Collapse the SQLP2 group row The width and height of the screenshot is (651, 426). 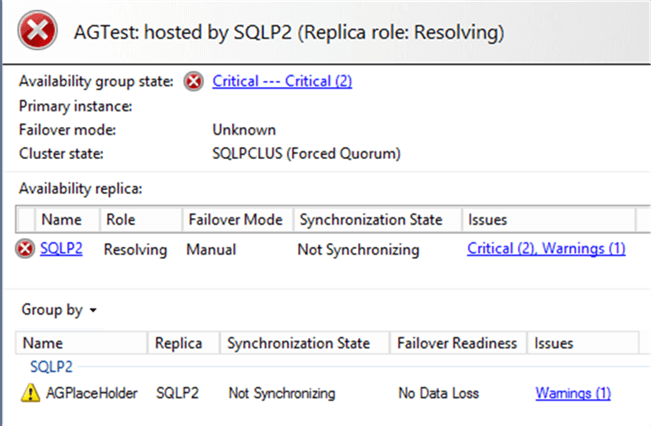pyautogui.click(x=49, y=368)
